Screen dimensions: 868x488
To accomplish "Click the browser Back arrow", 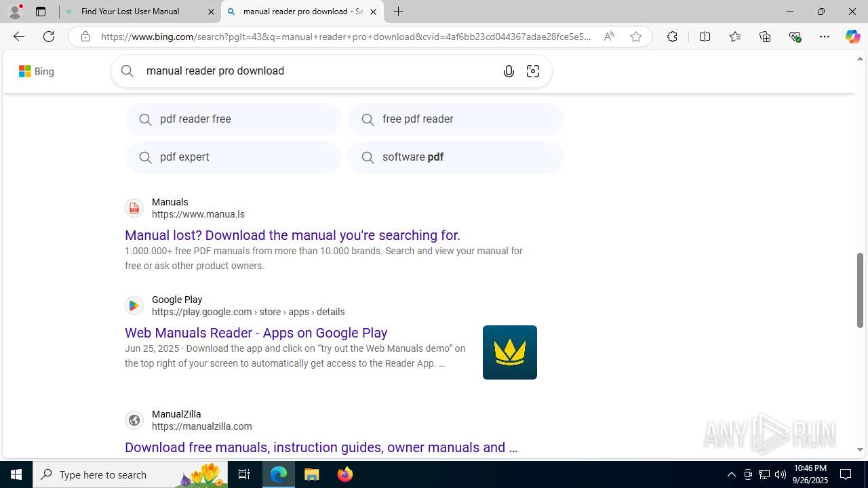I will pyautogui.click(x=18, y=37).
